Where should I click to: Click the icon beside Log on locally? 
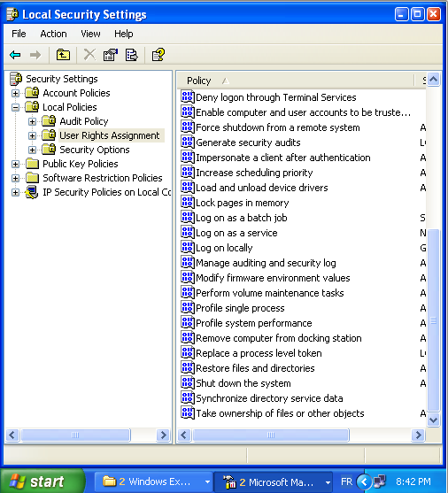tap(188, 248)
